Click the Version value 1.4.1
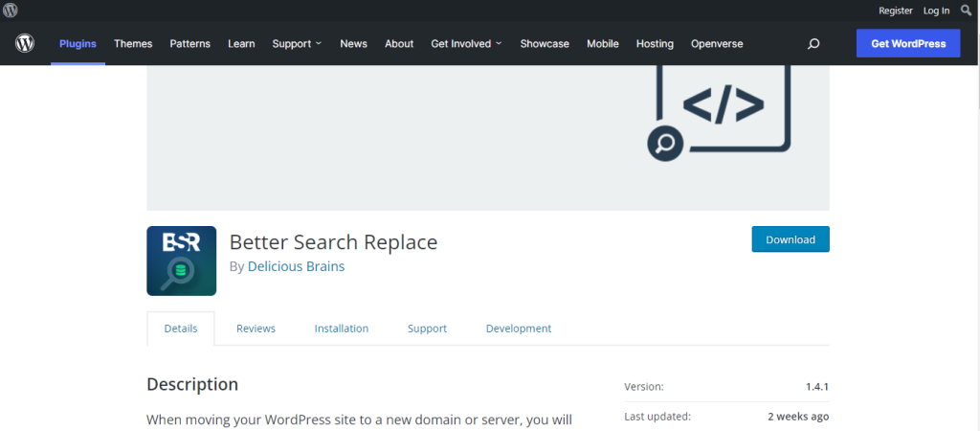The width and height of the screenshot is (980, 431). [x=817, y=387]
